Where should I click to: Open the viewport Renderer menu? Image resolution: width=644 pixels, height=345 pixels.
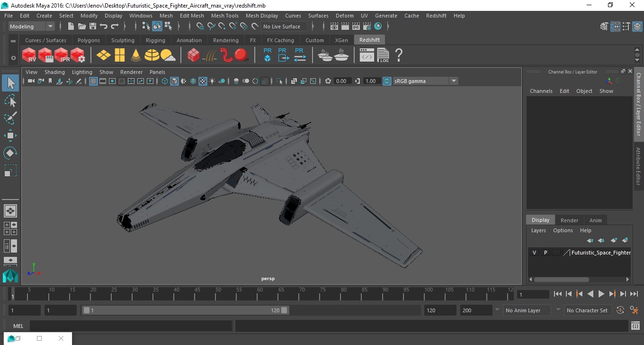click(x=131, y=72)
